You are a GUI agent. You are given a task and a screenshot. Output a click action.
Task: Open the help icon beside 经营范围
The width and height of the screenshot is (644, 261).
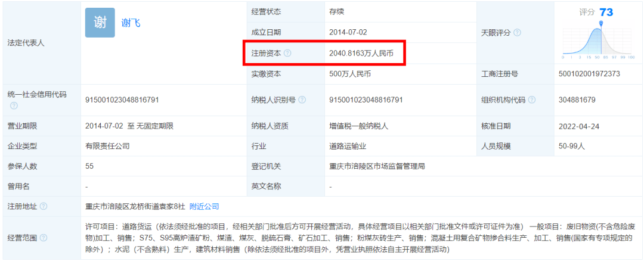pos(43,238)
